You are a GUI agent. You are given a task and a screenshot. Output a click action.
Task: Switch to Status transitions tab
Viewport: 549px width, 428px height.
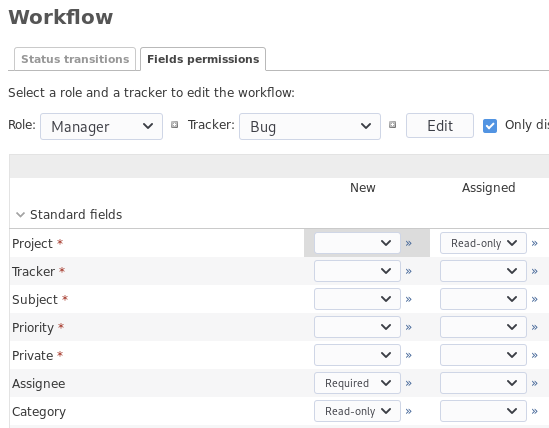[x=75, y=59]
